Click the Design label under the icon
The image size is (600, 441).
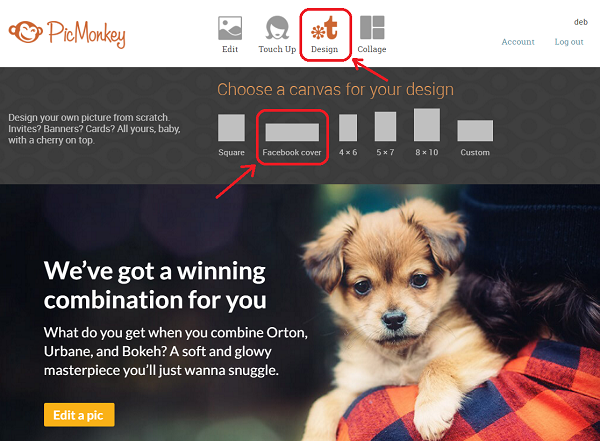coord(324,49)
